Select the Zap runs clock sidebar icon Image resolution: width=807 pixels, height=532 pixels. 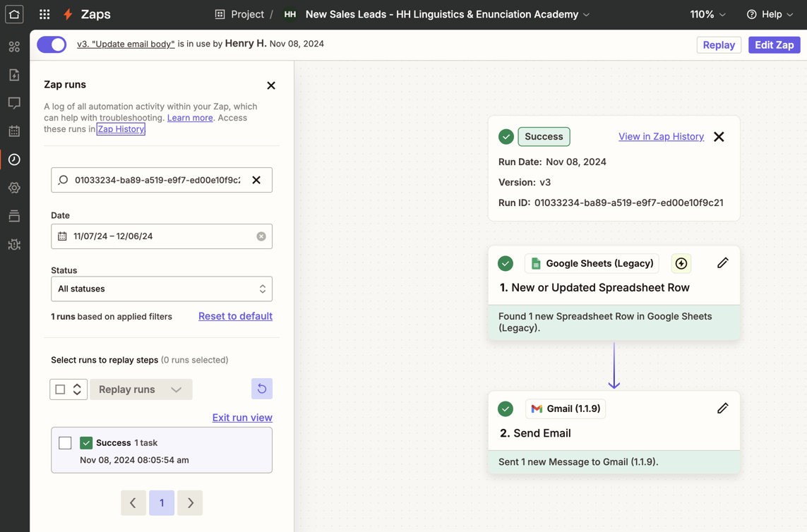pos(14,159)
